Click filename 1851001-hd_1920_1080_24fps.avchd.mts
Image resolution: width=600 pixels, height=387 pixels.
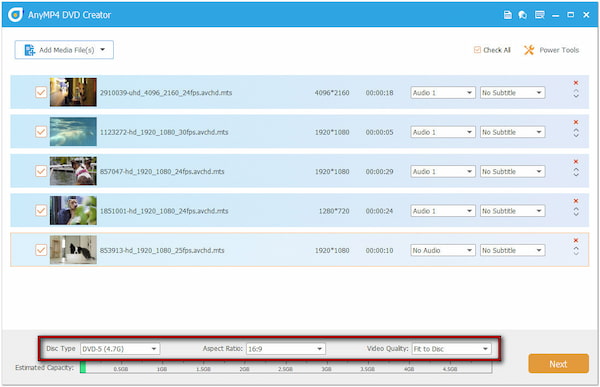click(x=164, y=211)
